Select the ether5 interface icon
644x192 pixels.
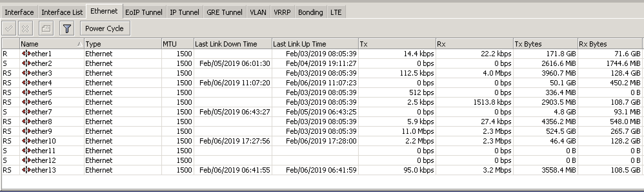tap(26, 92)
